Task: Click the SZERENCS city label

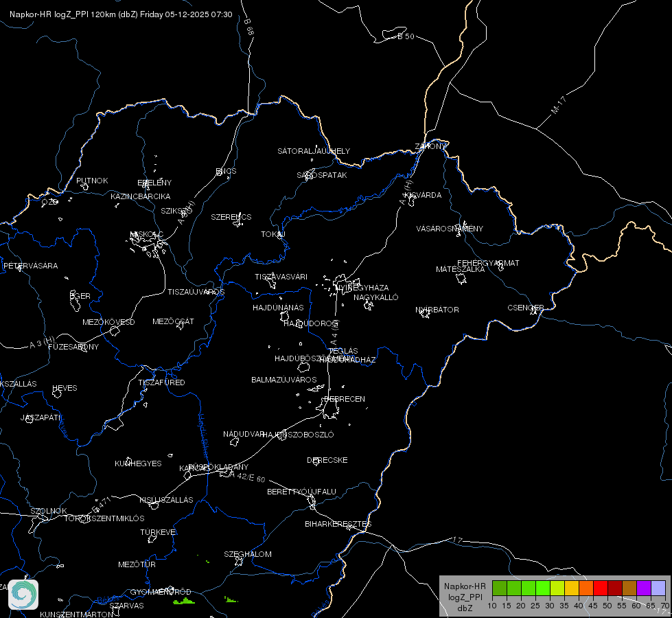Action: click(231, 217)
